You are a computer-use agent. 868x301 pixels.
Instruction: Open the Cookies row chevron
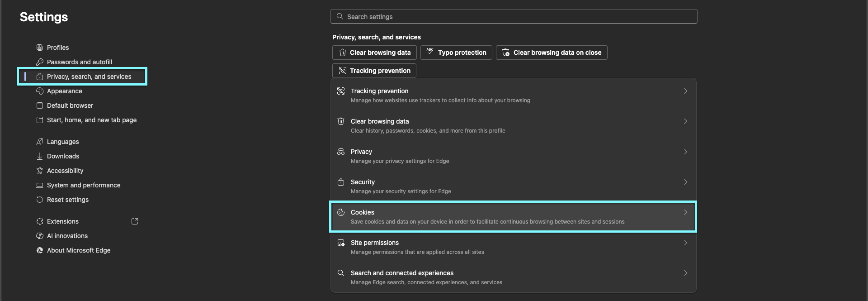[685, 212]
